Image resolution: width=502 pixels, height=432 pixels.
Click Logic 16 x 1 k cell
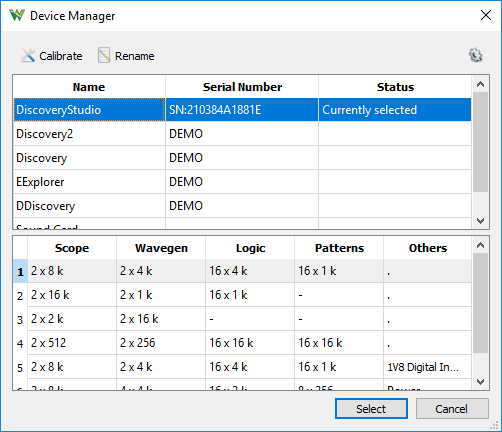pos(250,295)
